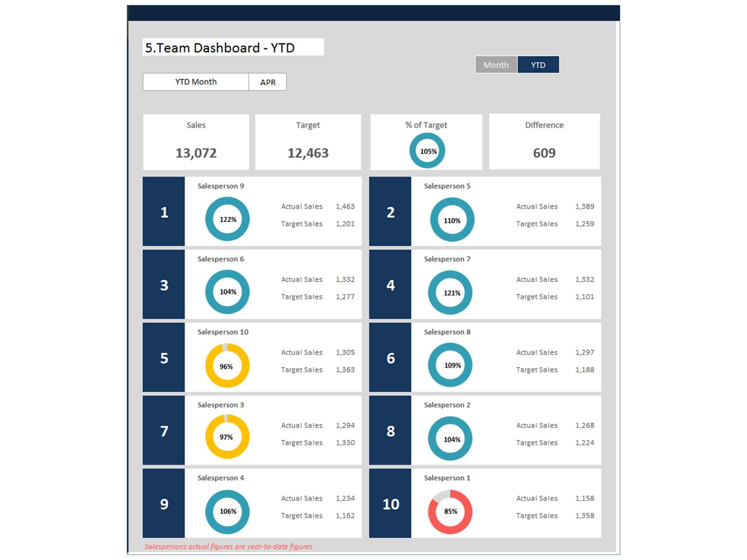Click the rank 2 blue tile
The image size is (747, 560).
click(390, 212)
